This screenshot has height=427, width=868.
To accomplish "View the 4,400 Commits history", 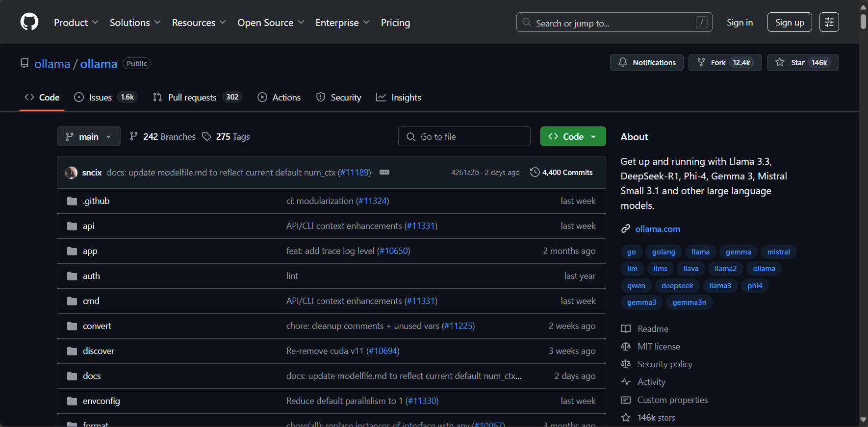I will (562, 172).
